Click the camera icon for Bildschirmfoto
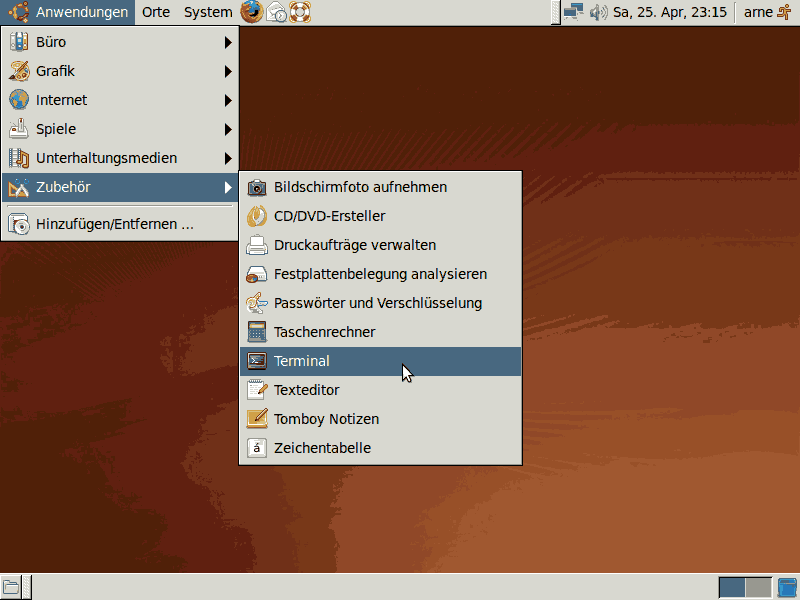 click(257, 187)
